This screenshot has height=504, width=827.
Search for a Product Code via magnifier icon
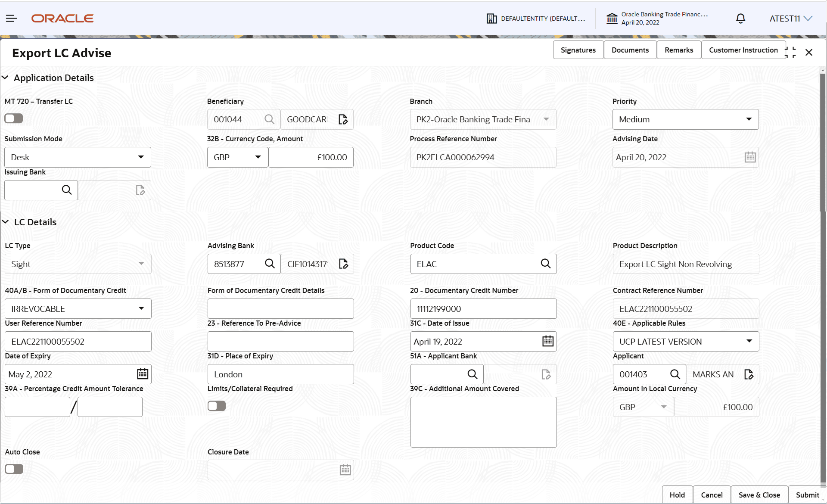coord(546,264)
